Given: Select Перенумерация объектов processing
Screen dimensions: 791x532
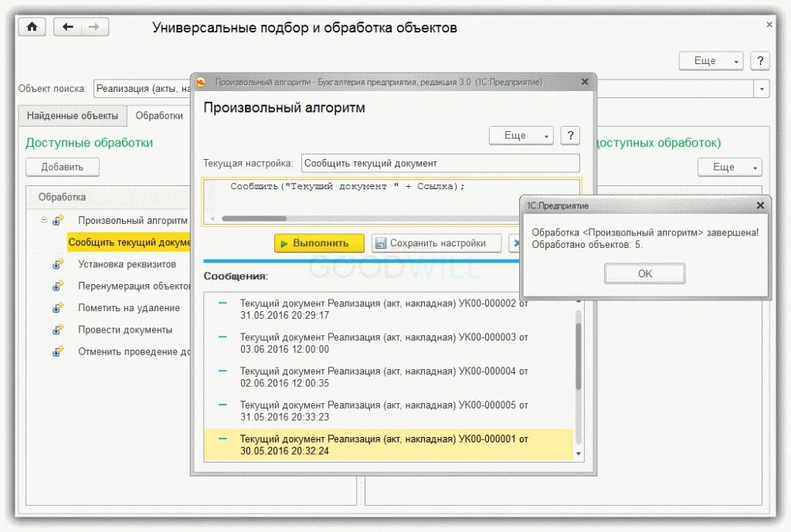Looking at the screenshot, I should coord(134,286).
